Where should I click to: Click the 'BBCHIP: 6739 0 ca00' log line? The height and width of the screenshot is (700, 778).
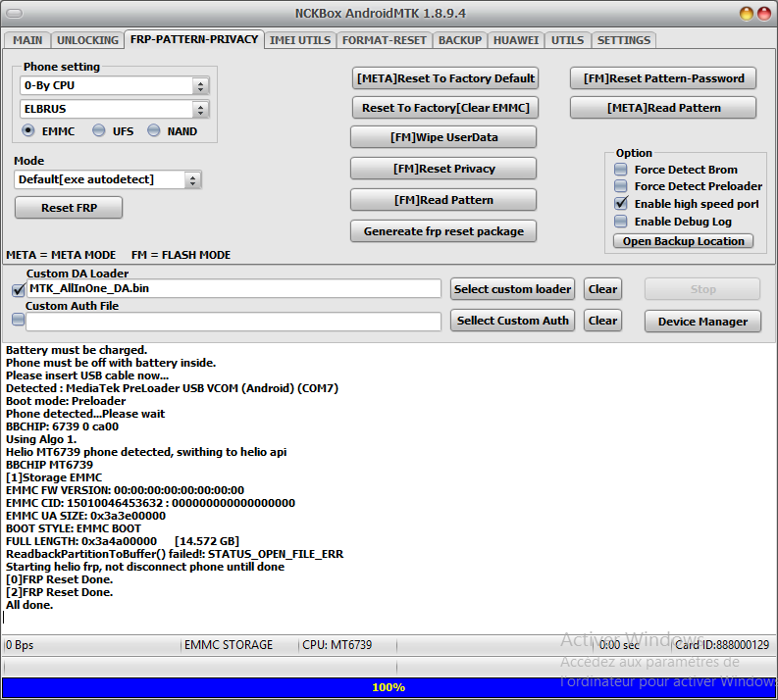(62, 426)
